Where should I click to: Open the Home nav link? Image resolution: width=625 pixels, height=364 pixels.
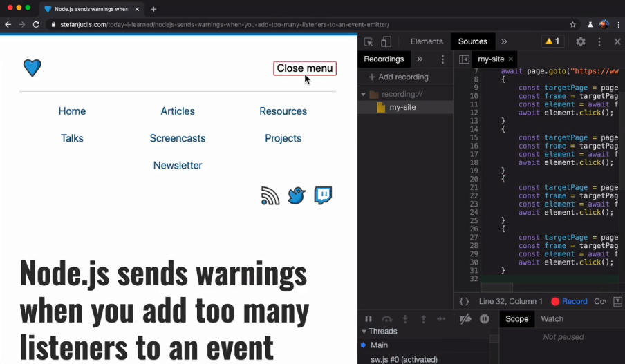pos(72,111)
